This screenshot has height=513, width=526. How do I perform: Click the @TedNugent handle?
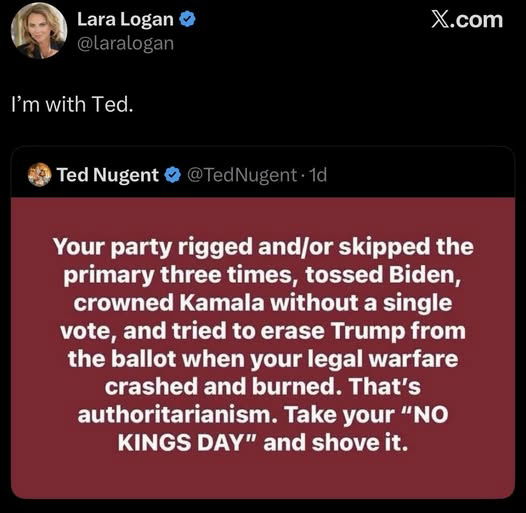pos(242,175)
